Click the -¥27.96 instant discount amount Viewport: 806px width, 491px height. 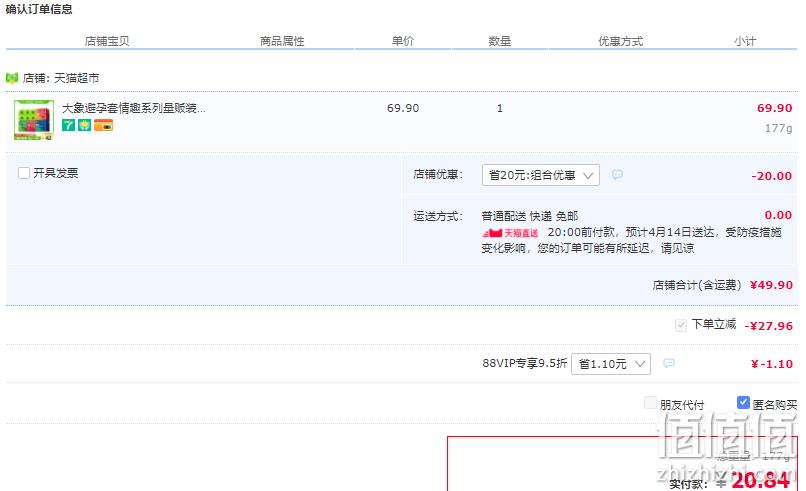click(768, 326)
